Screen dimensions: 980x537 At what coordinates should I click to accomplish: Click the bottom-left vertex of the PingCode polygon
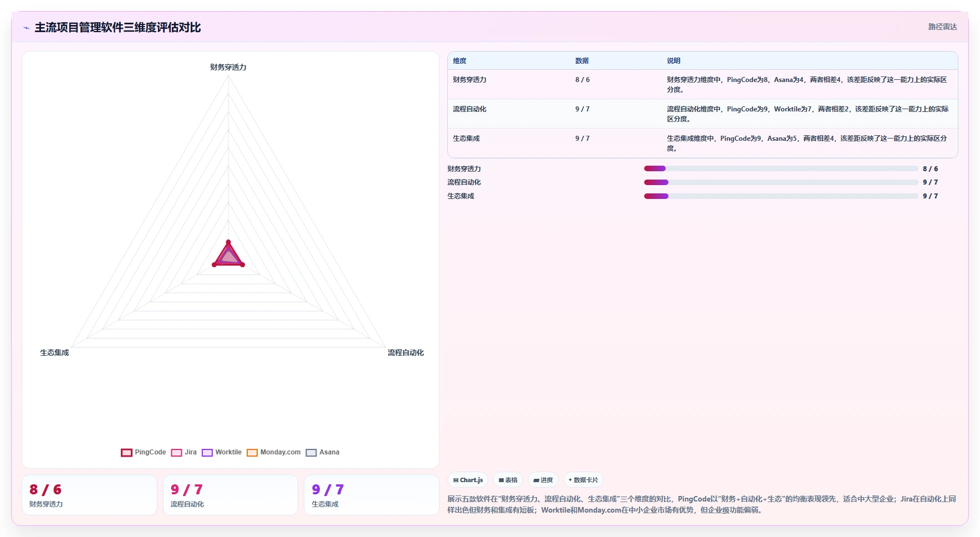(x=215, y=264)
